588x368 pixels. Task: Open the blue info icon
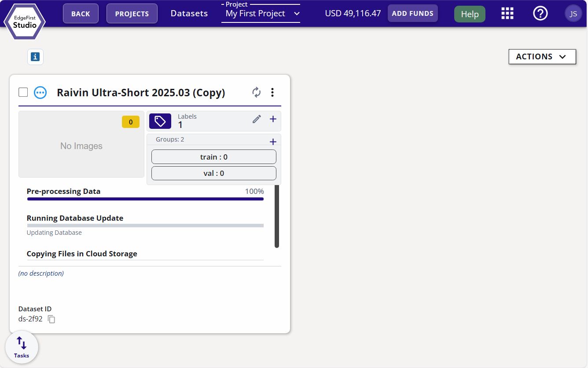coord(35,57)
